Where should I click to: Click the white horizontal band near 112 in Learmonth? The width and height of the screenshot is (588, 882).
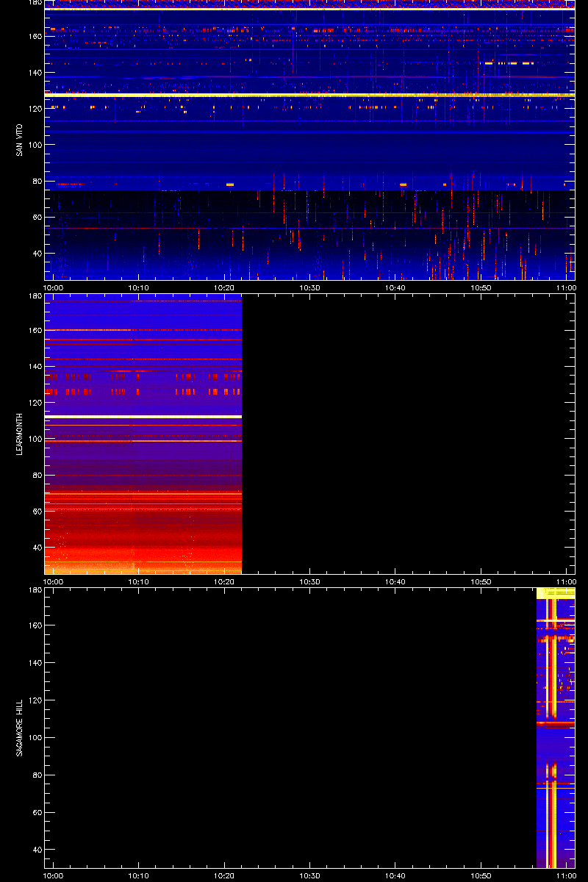tap(143, 417)
